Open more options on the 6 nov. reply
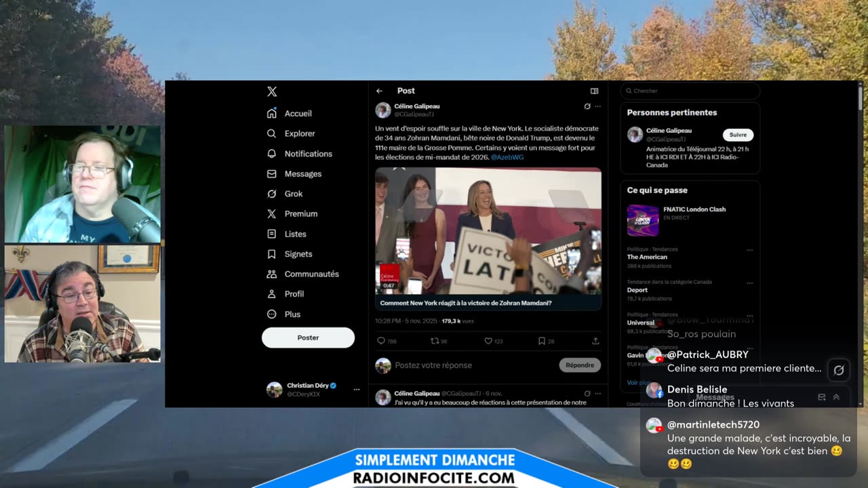868x488 pixels. (597, 393)
